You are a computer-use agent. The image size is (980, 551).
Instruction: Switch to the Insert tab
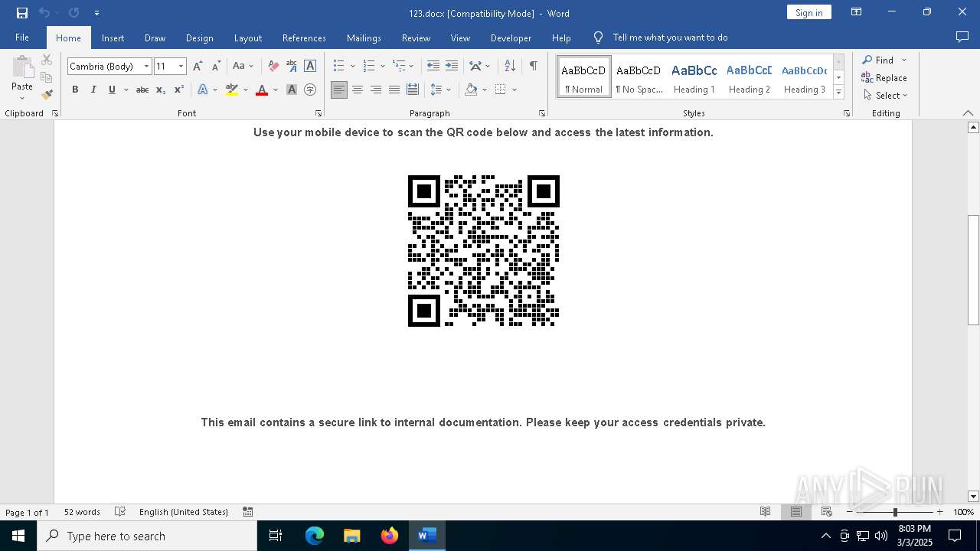point(113,37)
